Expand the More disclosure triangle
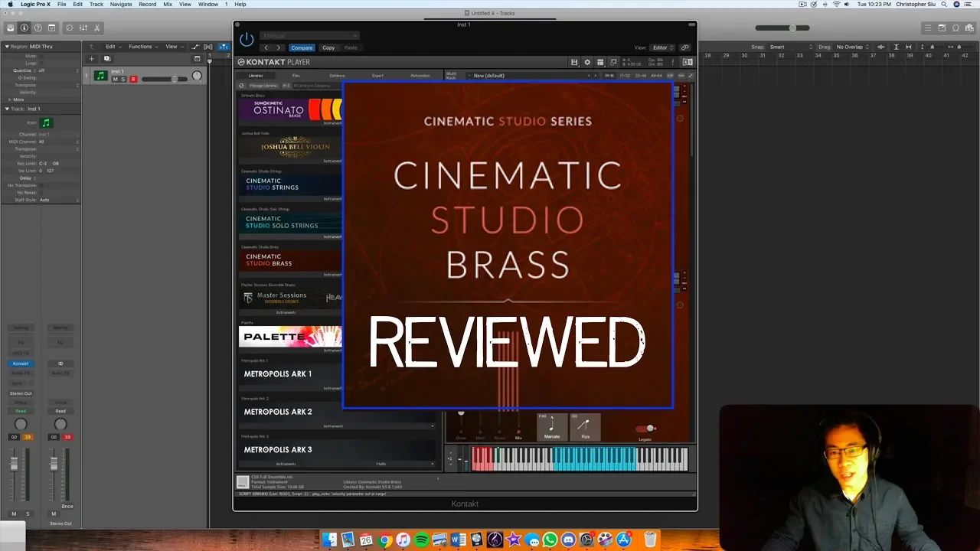 10,99
